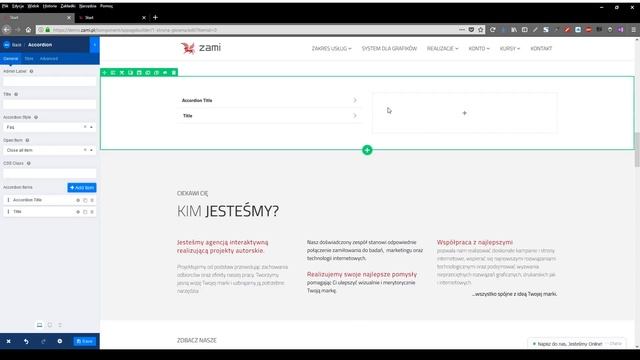Click the redo arrow in bottom builder bar
The image size is (640, 360).
click(x=43, y=341)
